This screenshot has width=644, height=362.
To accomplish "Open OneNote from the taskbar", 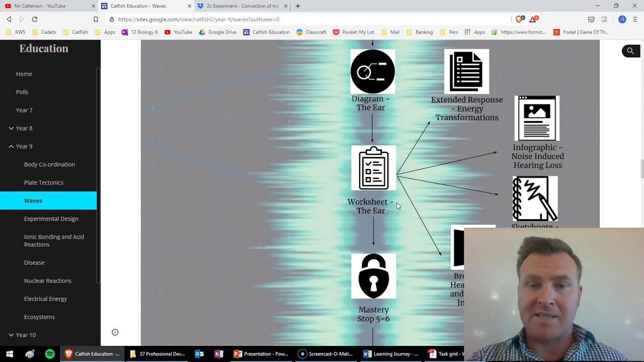I will click(219, 354).
